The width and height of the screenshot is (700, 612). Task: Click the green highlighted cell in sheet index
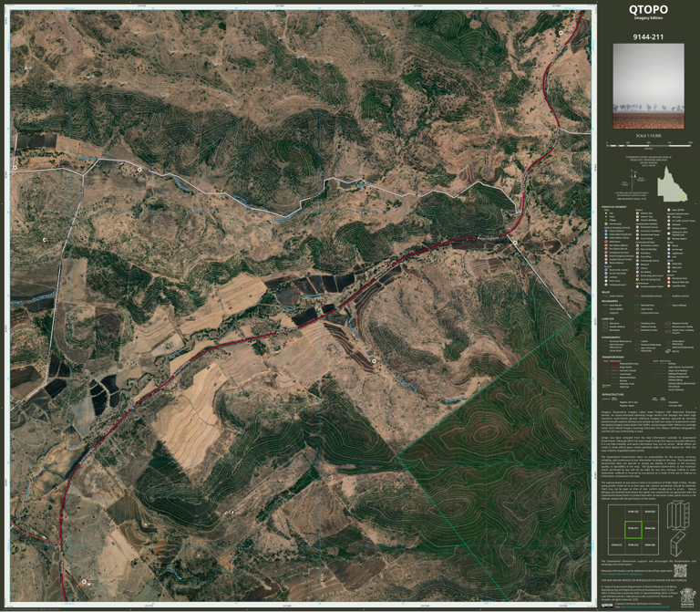(633, 529)
